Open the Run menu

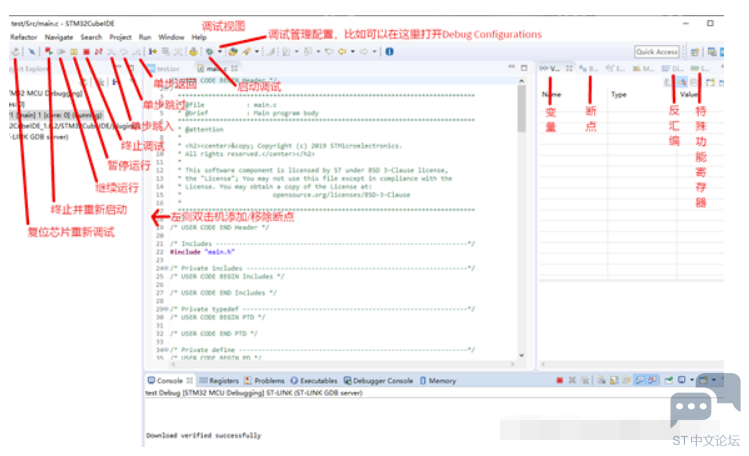(145, 37)
